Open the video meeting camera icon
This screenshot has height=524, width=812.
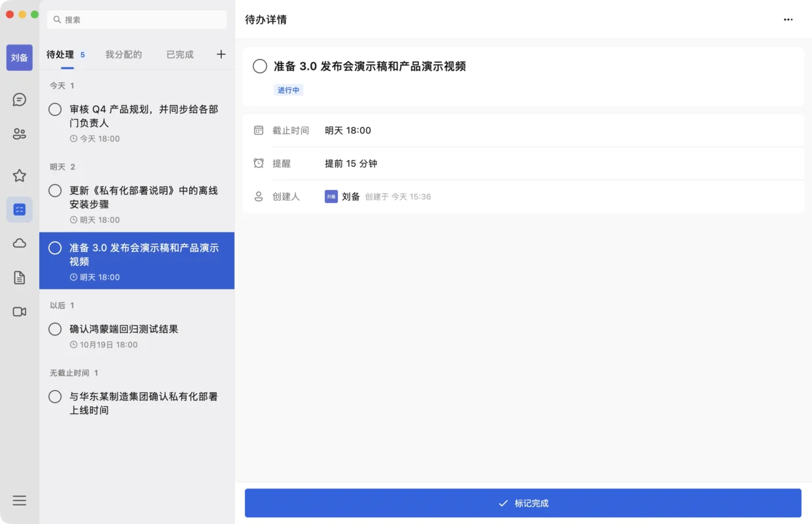[x=20, y=312]
